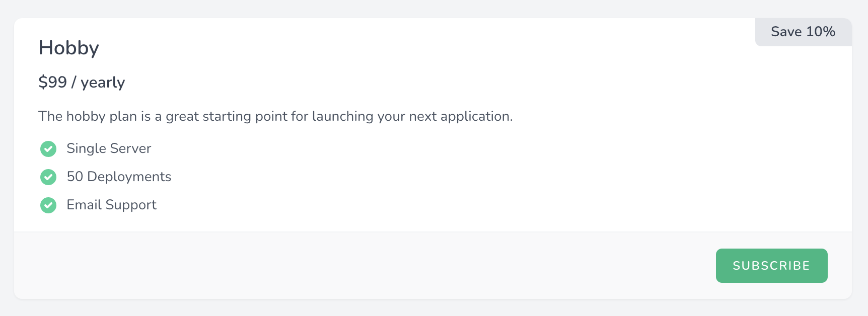
Task: Click the number 50 in Deployments feature
Action: [x=75, y=177]
